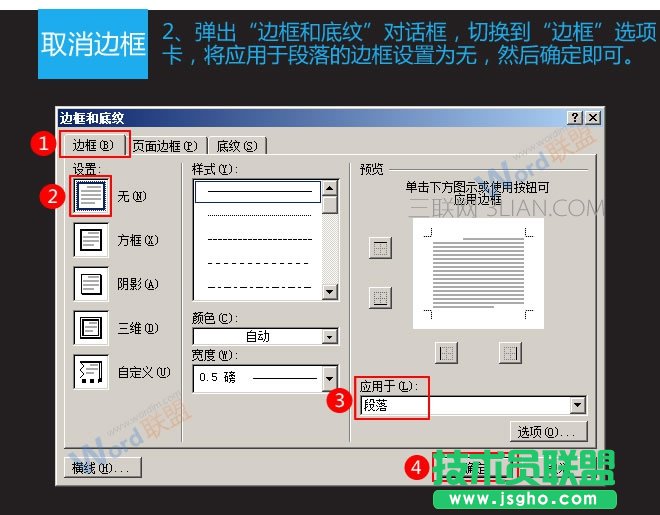This screenshot has width=660, height=515.
Task: Click the 三维 (D) label
Action: [138, 328]
